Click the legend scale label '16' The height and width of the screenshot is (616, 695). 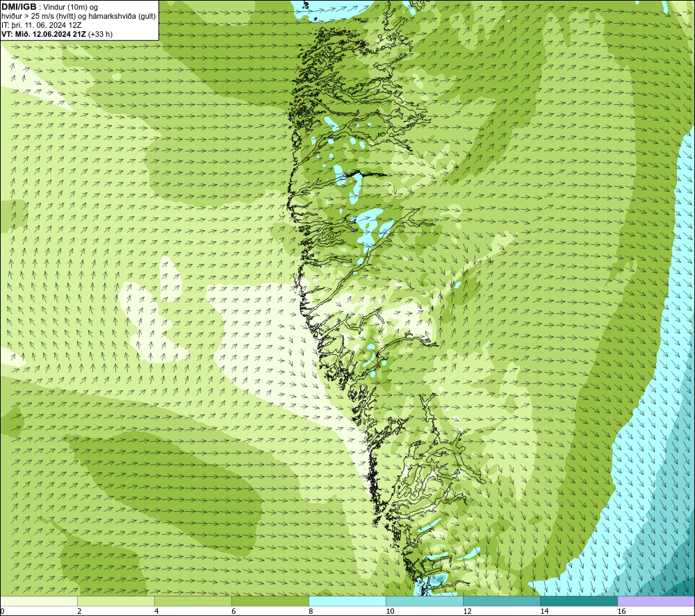[x=621, y=611]
